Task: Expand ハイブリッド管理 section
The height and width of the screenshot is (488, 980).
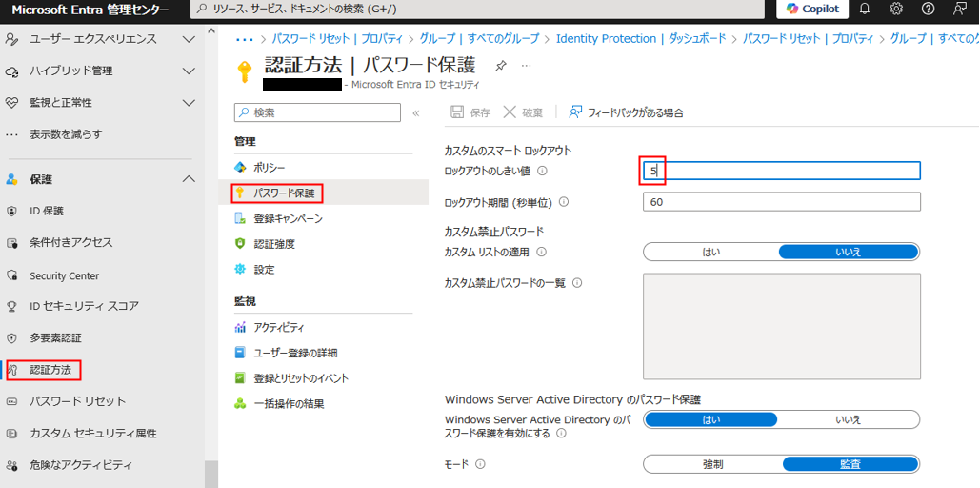Action: (189, 71)
